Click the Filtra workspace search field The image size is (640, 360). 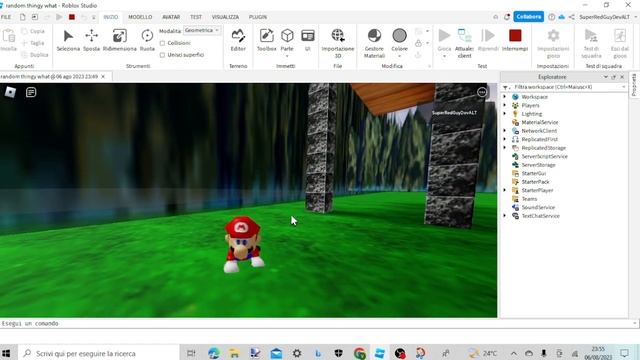pos(565,87)
